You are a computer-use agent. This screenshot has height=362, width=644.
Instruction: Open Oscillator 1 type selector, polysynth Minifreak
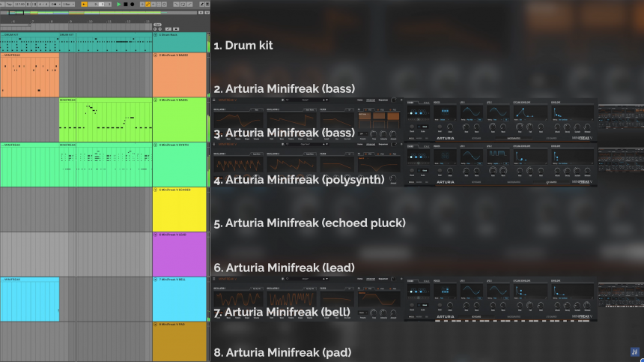click(257, 154)
